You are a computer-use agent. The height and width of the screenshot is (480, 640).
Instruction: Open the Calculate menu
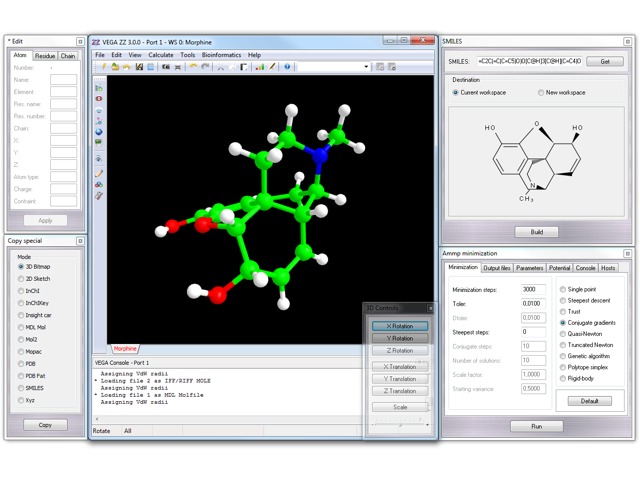tap(160, 55)
